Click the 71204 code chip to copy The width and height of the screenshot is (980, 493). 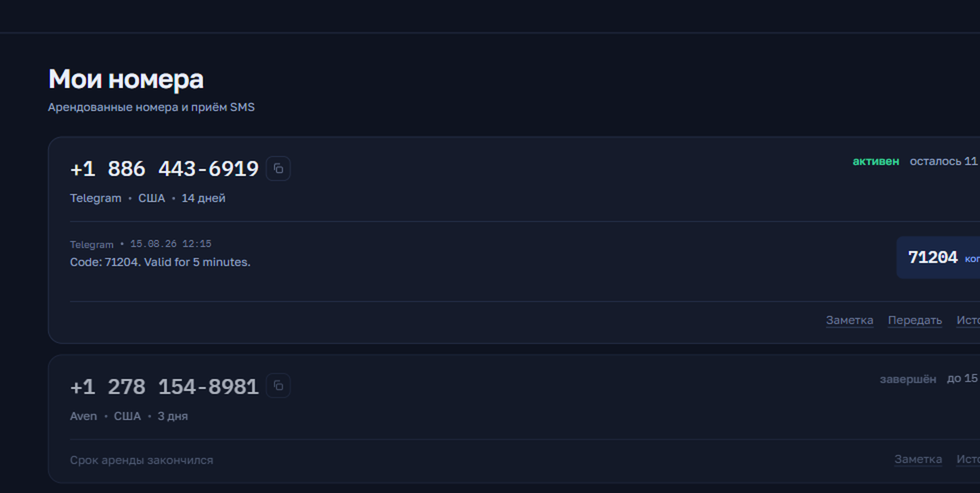click(x=938, y=257)
